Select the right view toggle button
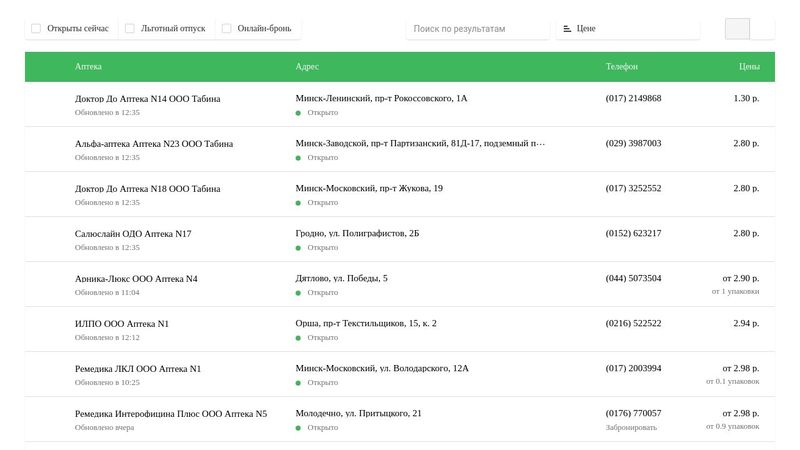This screenshot has height=450, width=800. pos(762,29)
